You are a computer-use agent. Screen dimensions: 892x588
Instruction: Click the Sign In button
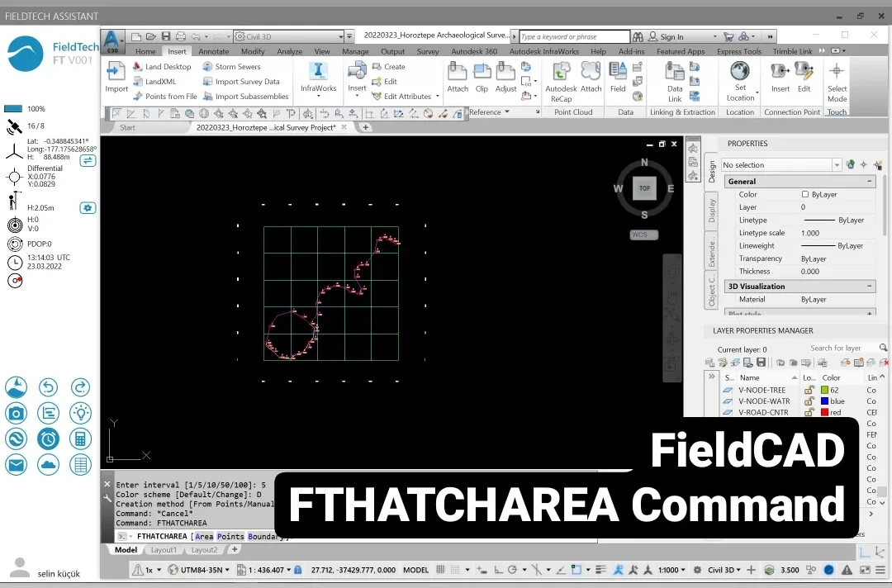667,36
